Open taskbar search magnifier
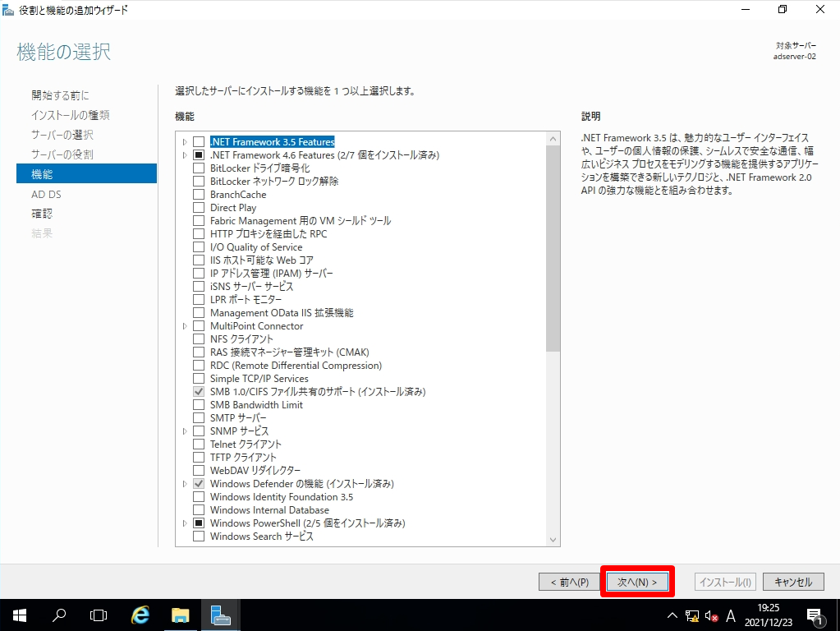This screenshot has height=631, width=840. (59, 615)
